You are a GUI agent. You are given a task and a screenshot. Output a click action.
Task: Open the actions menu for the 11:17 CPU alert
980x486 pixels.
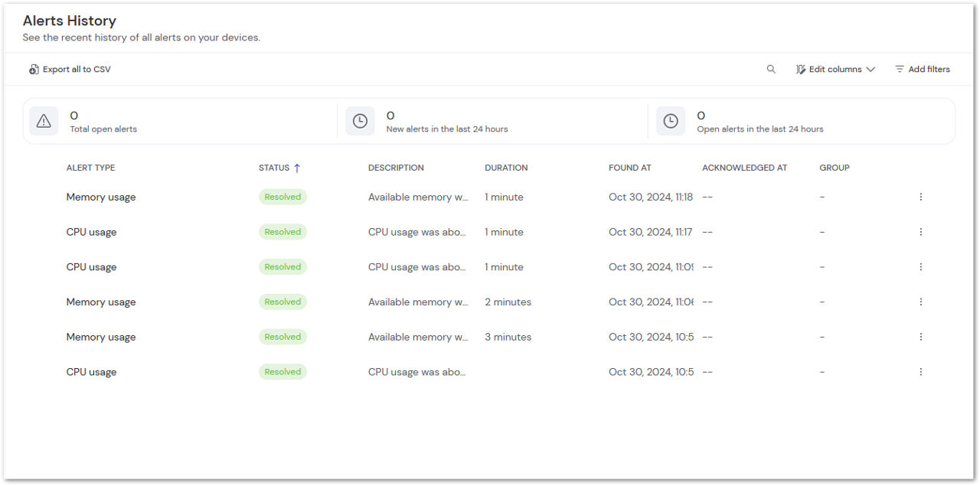coord(921,232)
